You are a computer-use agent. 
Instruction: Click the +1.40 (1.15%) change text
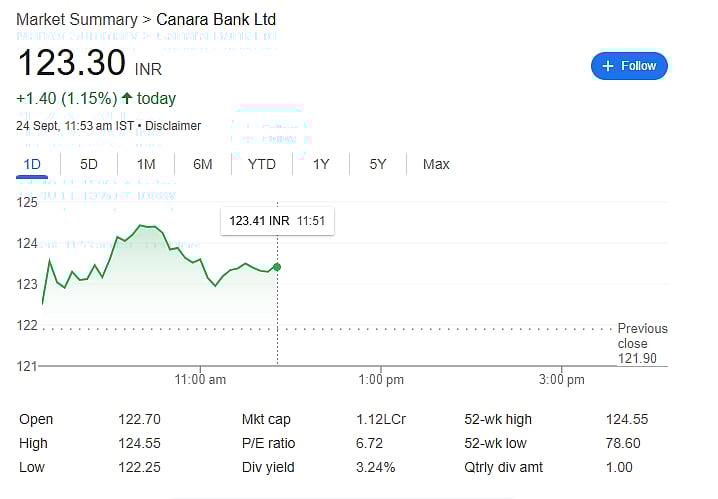pyautogui.click(x=67, y=98)
